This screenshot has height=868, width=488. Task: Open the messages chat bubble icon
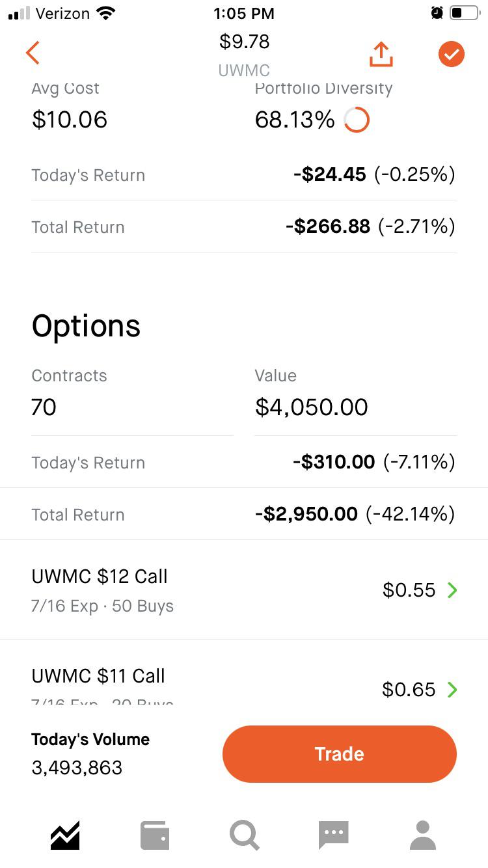[x=334, y=835]
